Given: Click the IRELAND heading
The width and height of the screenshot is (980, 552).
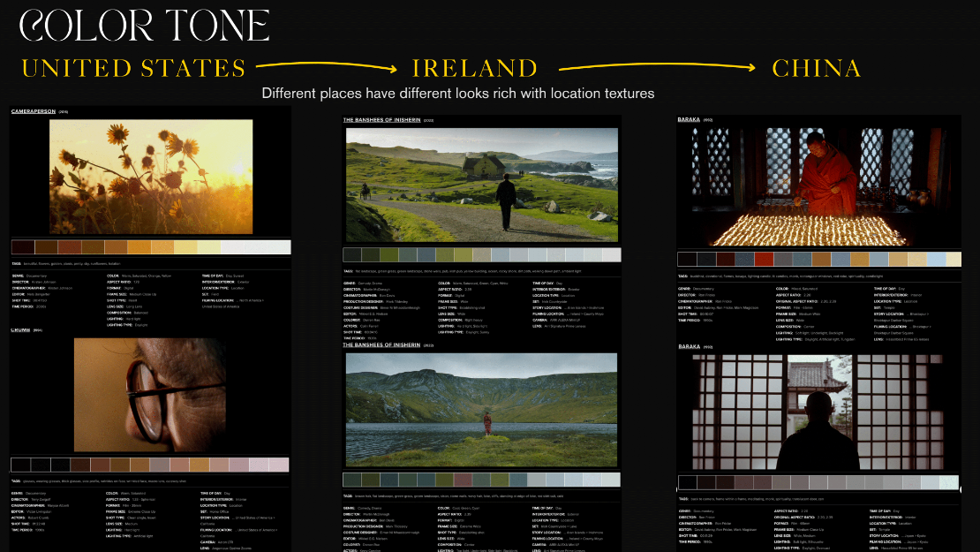Looking at the screenshot, I should [474, 68].
